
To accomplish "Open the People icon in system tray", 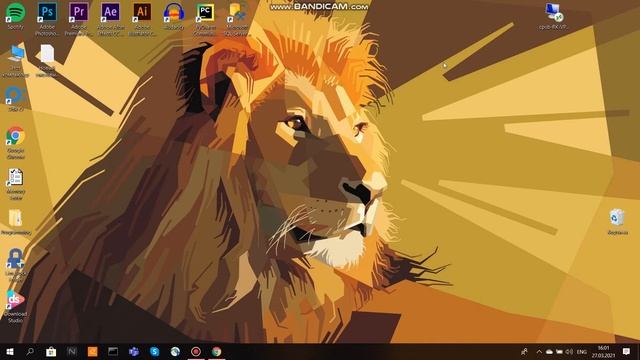I will click(524, 351).
